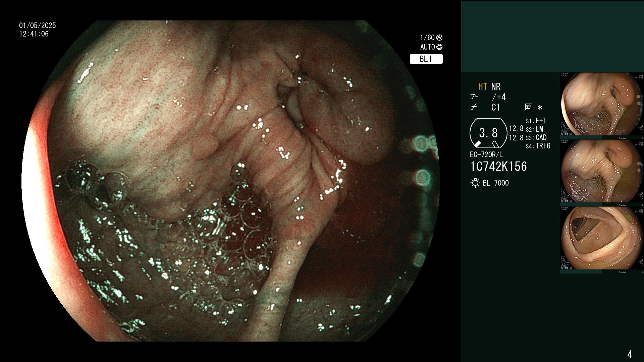Click the S2: LM switch label

[534, 129]
